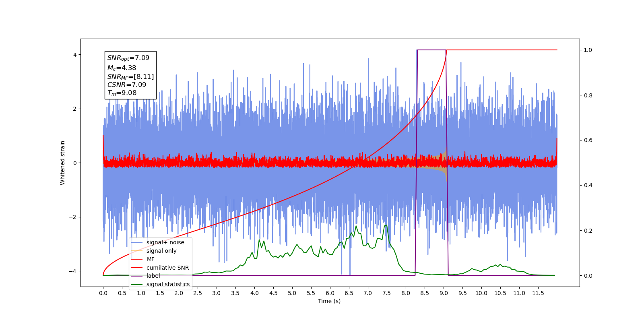Click the 'Whitened strain' y-axis label
Screen dimensions: 644x322
point(63,163)
